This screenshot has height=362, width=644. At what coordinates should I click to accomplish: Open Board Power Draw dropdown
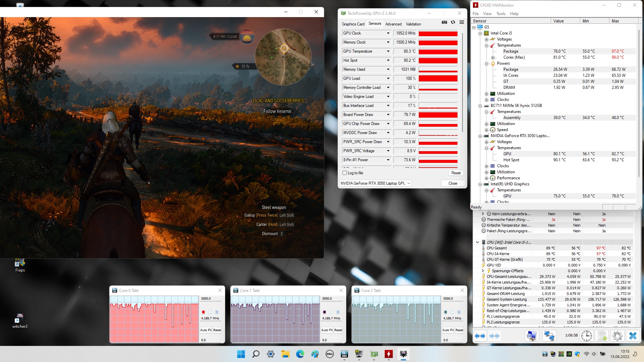tap(388, 115)
